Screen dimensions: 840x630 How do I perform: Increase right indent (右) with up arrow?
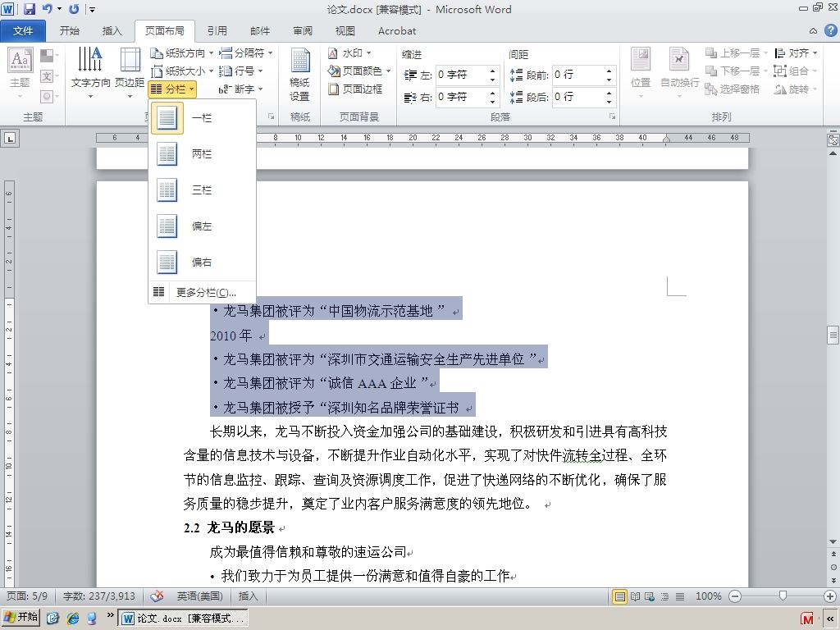tap(492, 93)
